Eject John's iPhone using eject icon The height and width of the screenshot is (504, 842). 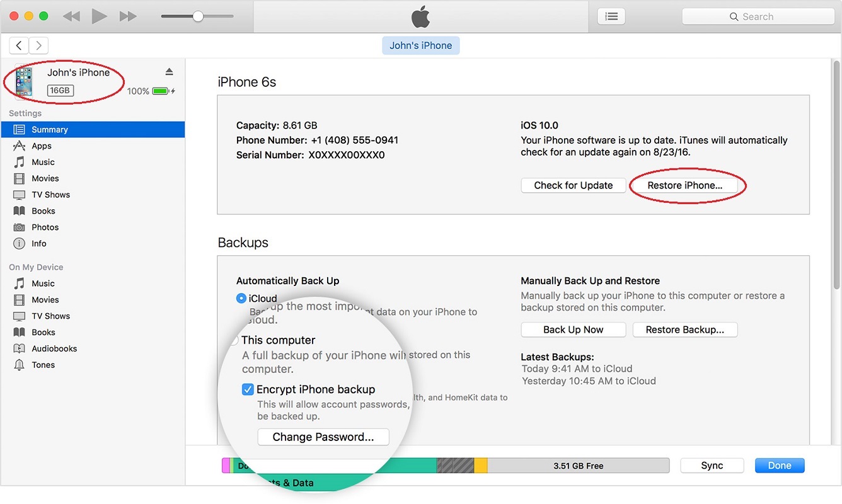[x=169, y=72]
